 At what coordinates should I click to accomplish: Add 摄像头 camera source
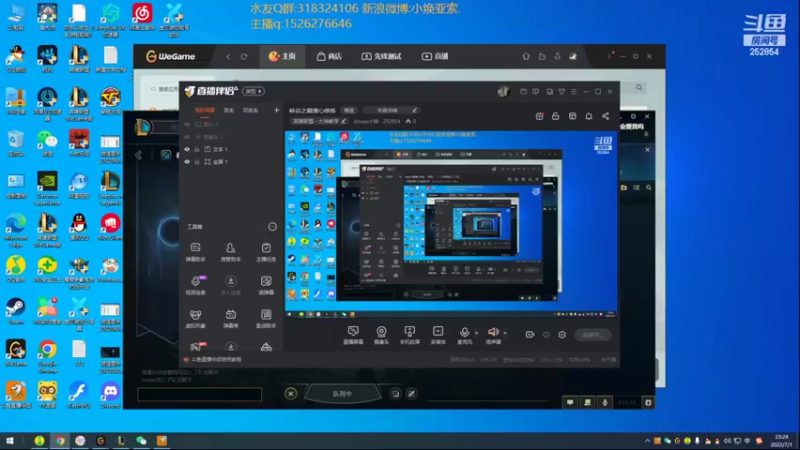click(381, 335)
